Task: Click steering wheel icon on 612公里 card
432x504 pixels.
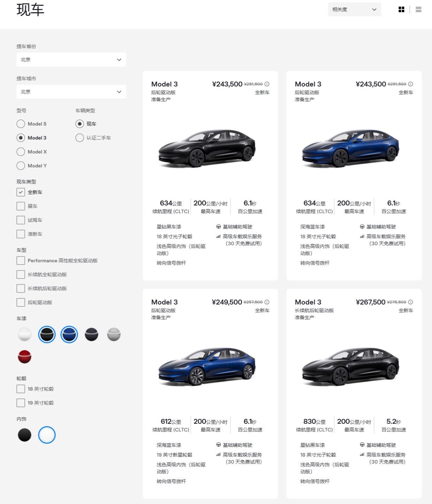Action: coord(218,445)
